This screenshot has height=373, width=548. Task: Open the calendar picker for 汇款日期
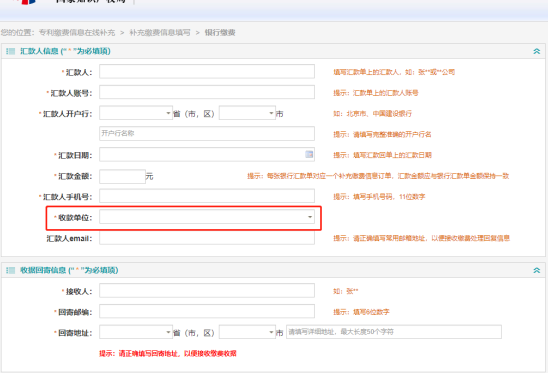tap(309, 154)
